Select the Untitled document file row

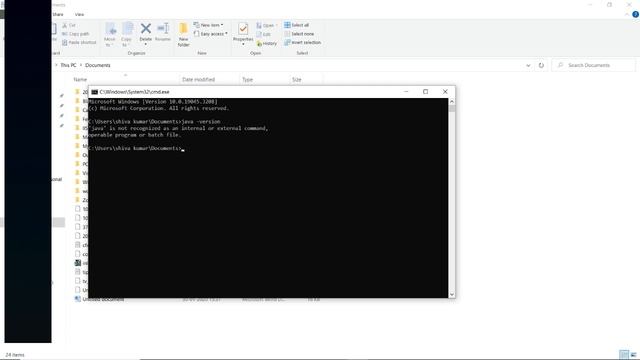pos(197,299)
